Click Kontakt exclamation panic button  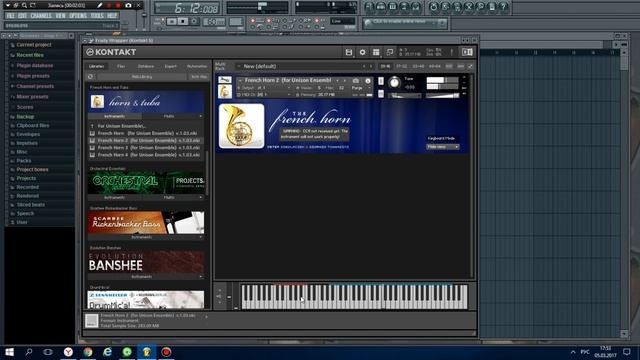452,52
